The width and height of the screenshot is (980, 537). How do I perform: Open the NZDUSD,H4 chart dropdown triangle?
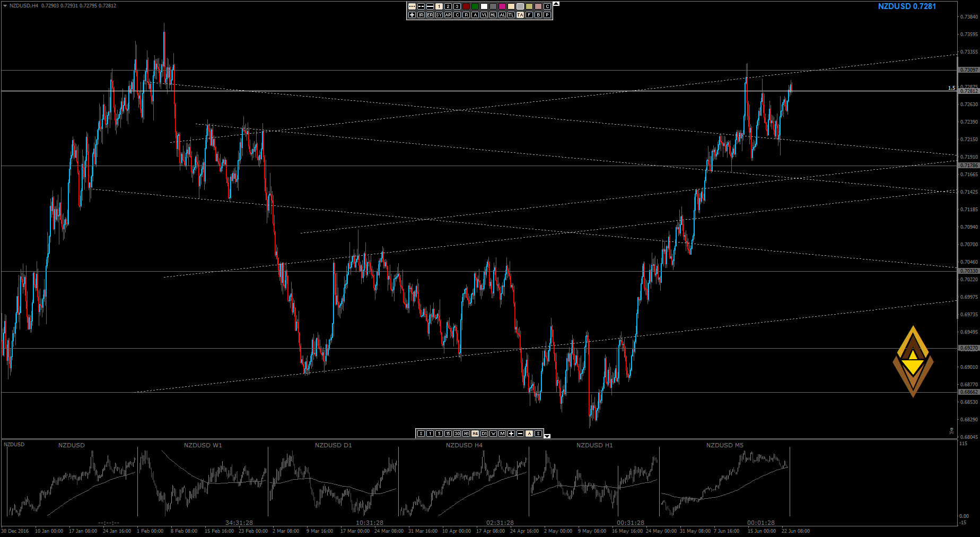(5, 6)
